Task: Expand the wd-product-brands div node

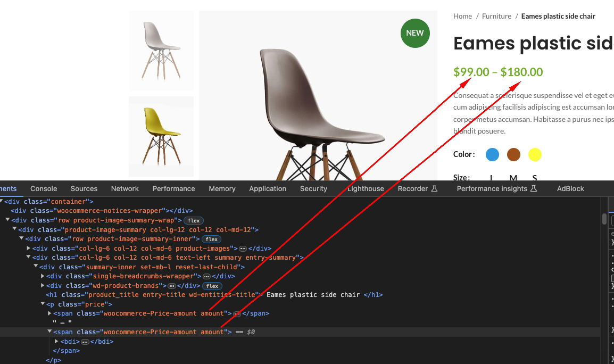Action: 43,285
